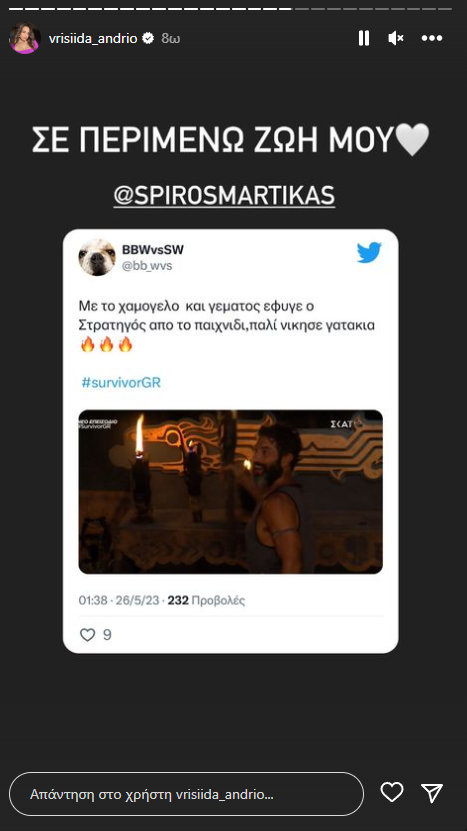Click the tweet's Survivor video image
Viewport: 467px width, 831px height.
231,492
